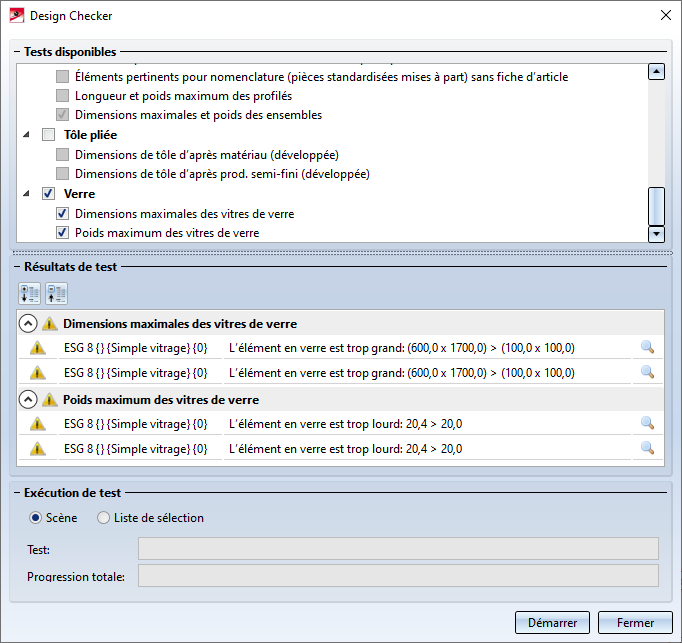Viewport: 682px width, 643px height.
Task: Toggle Dimensions de tôle d'après prod. semi-fini
Action: (x=62, y=174)
